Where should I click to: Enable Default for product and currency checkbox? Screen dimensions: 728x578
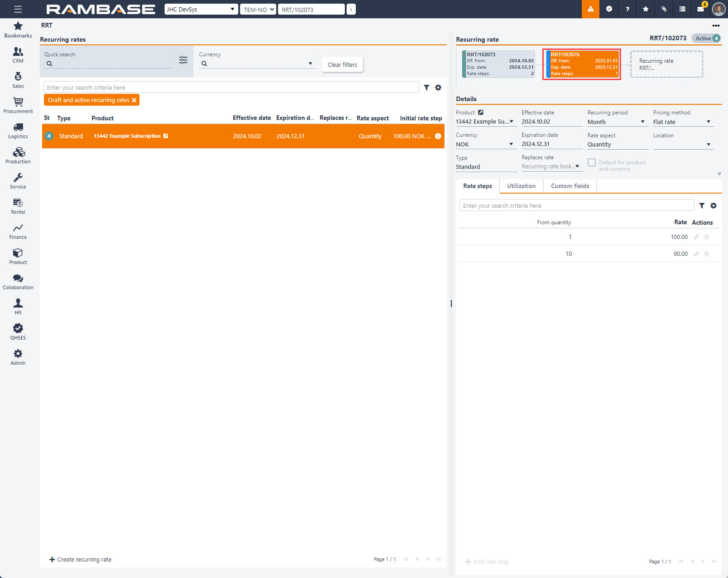point(592,162)
